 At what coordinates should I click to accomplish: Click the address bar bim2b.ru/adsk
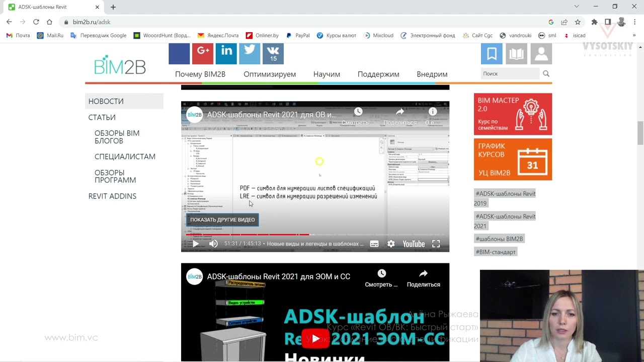point(91,22)
